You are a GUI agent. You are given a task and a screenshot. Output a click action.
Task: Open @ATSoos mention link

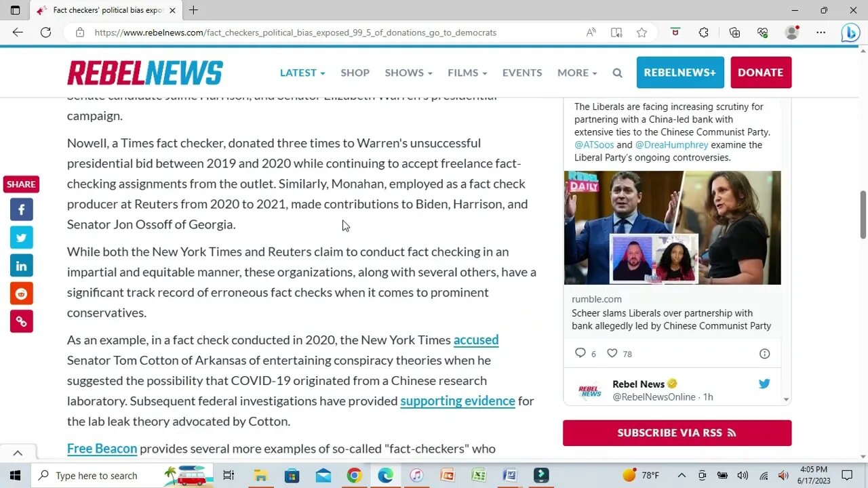[593, 144]
